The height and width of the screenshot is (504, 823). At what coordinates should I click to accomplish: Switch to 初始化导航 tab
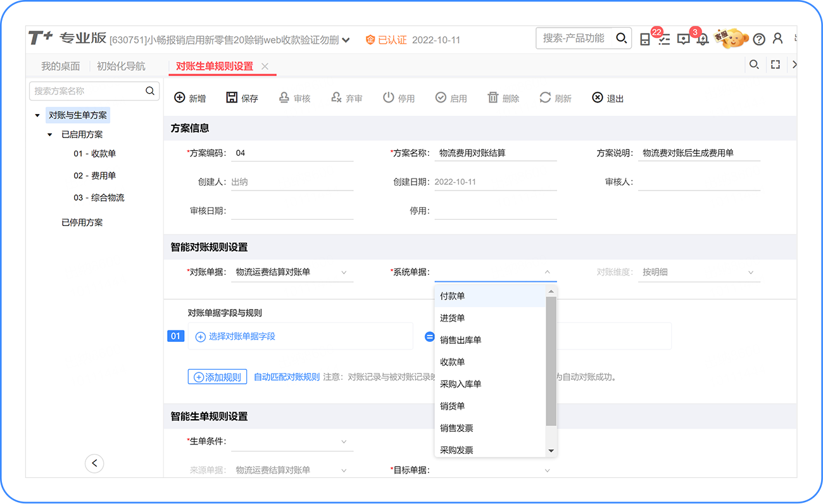click(121, 66)
